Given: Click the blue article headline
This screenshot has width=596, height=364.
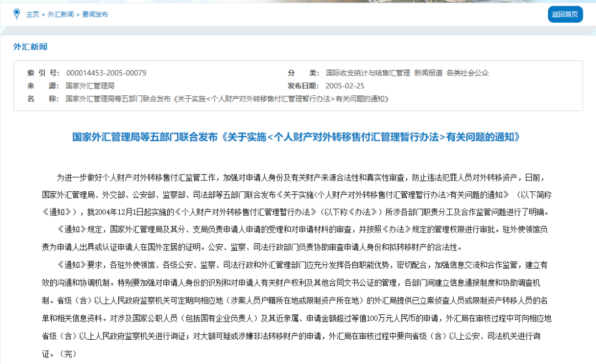Looking at the screenshot, I should 296,137.
